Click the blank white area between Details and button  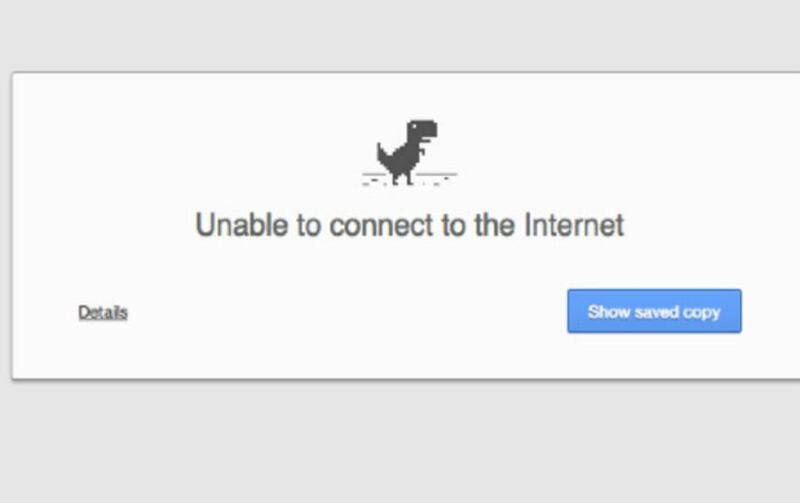(347, 312)
